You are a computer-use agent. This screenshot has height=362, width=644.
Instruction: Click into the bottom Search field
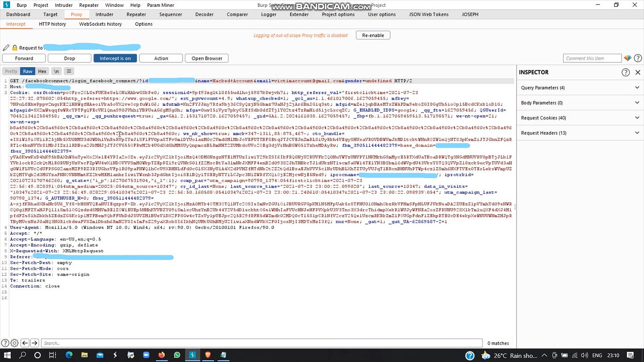262,343
